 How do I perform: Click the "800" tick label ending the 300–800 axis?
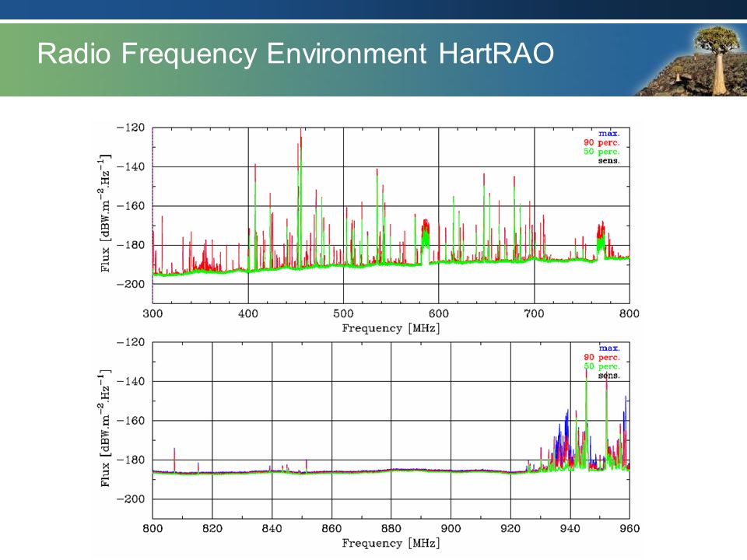point(630,313)
